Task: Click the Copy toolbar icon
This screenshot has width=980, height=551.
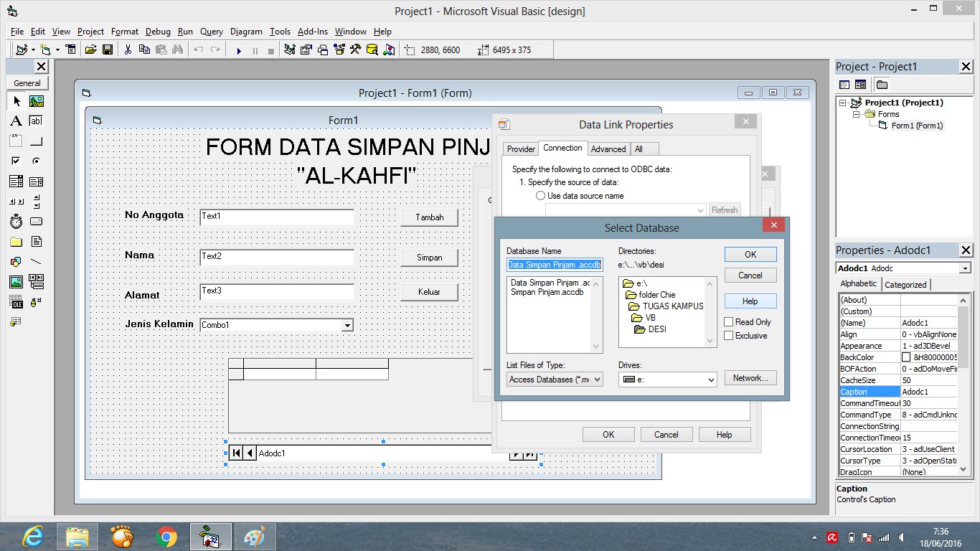Action: click(x=144, y=50)
